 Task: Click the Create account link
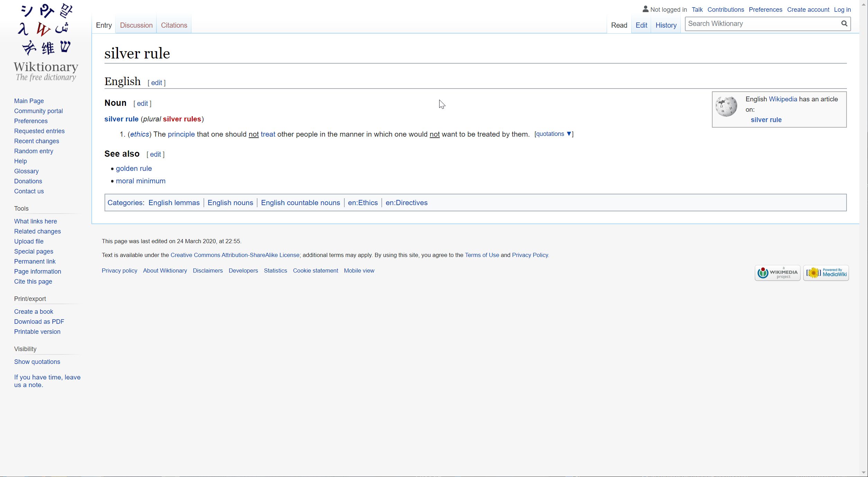(808, 10)
